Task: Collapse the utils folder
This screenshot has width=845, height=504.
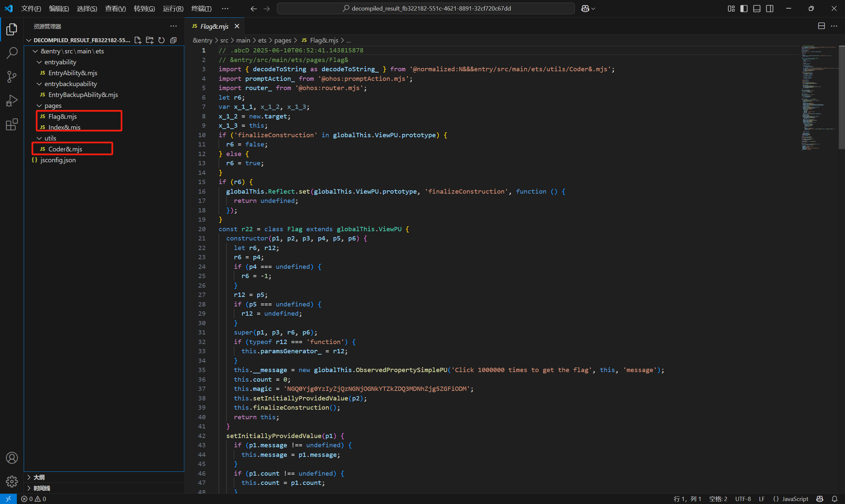Action: (50, 138)
